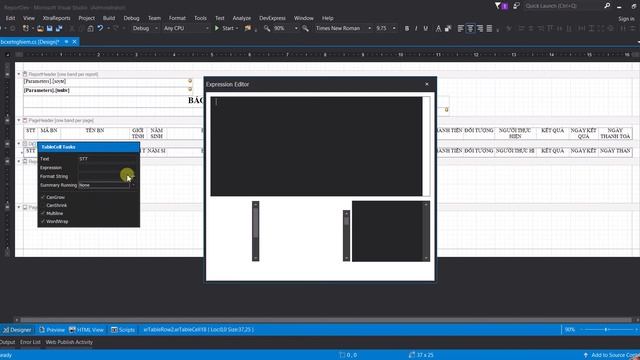This screenshot has height=360, width=640.
Task: Click smart tag on [Parameters].[soyte] label
Action: [190, 81]
